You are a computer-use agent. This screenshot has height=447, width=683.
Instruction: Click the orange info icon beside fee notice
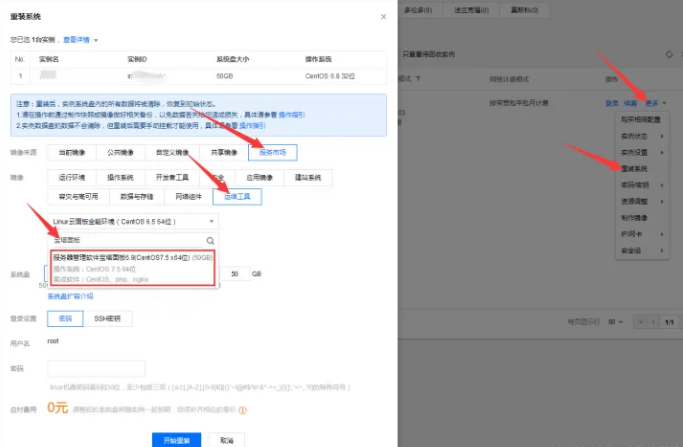[x=242, y=409]
